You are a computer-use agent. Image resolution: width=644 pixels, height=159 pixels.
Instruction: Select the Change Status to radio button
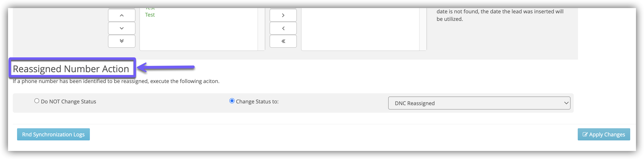[232, 101]
